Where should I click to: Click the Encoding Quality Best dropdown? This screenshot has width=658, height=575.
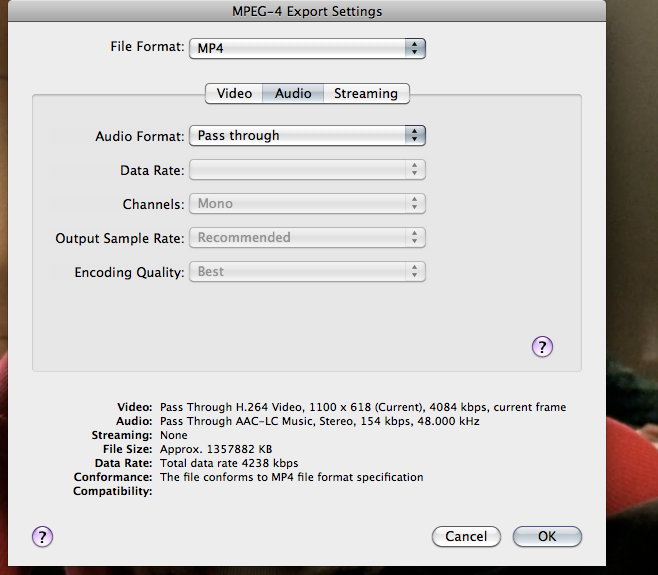point(307,272)
